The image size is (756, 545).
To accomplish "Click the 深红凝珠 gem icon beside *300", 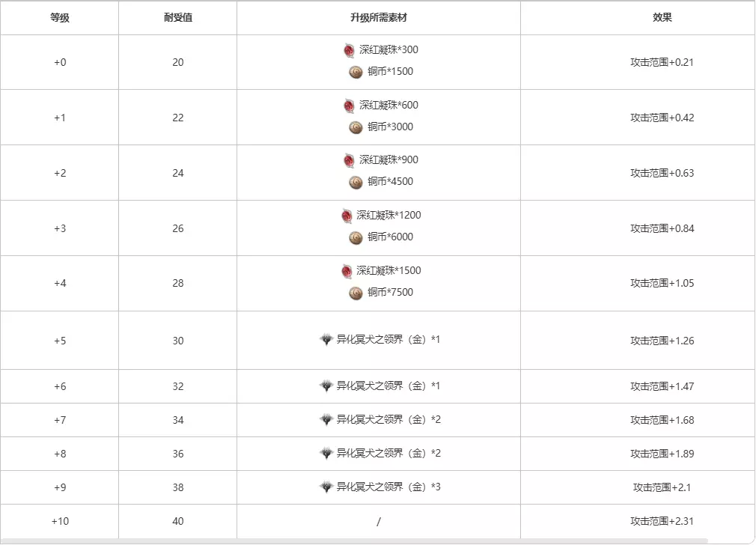I will click(349, 50).
